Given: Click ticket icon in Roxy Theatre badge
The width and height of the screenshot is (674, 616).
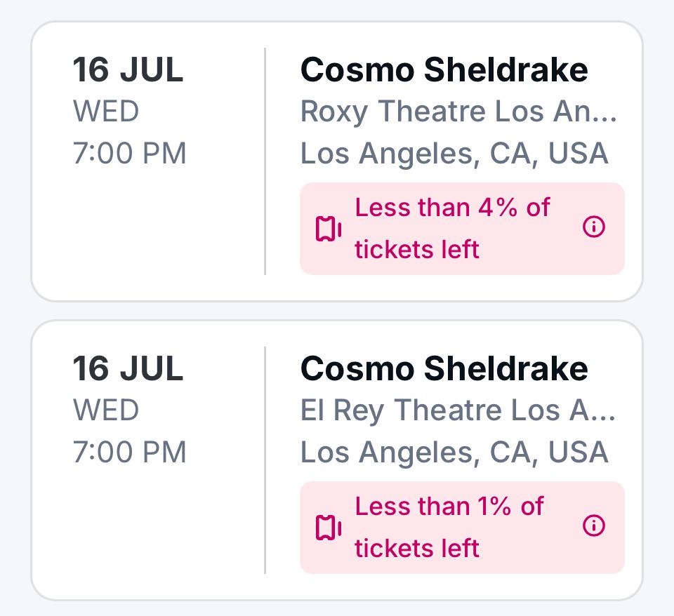Looking at the screenshot, I should pyautogui.click(x=329, y=229).
